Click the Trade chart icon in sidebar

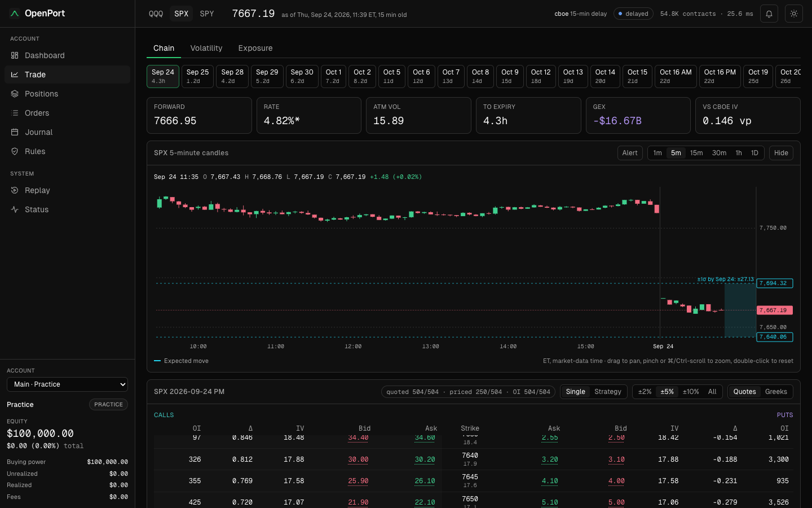tap(15, 75)
